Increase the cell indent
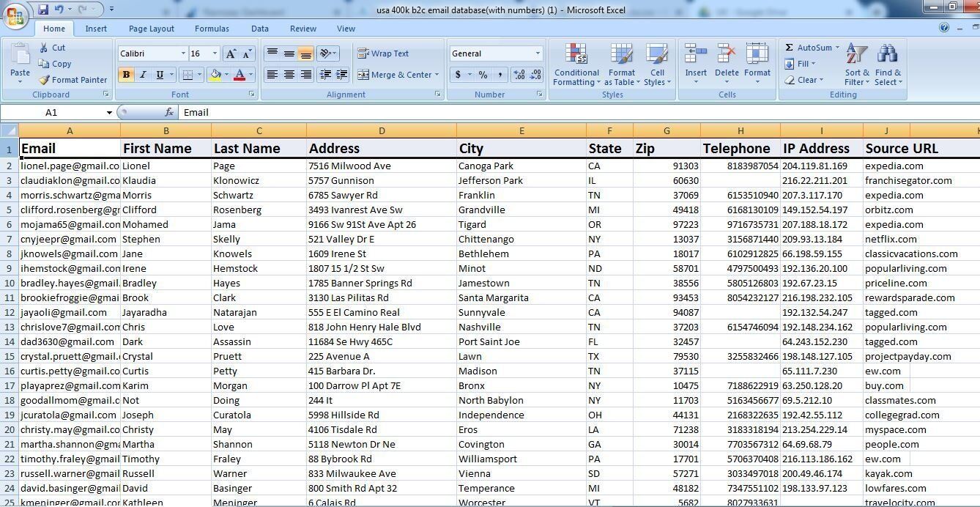 (341, 75)
